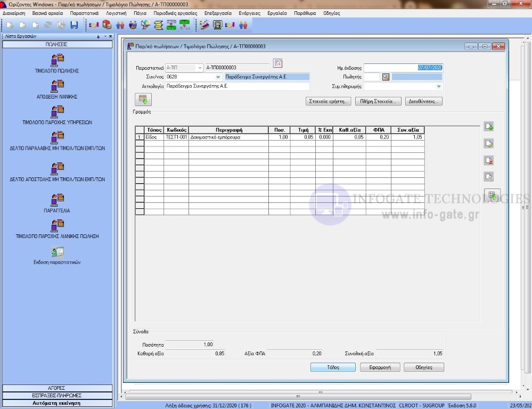Click the Αιτιολογία text field

237,86
